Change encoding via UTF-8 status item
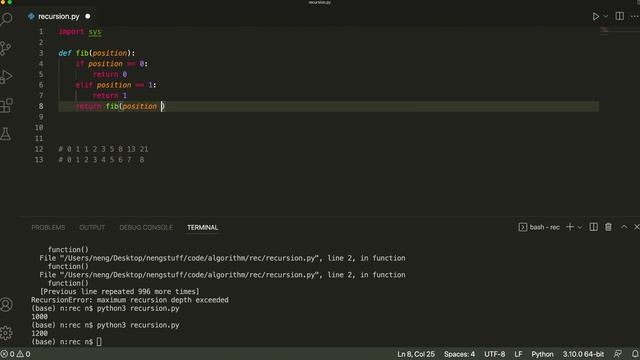The width and height of the screenshot is (640, 360). tap(494, 354)
